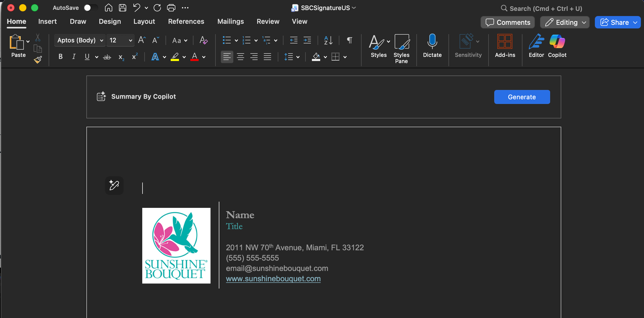Open the Mailings tab
This screenshot has height=318, width=644.
[230, 21]
